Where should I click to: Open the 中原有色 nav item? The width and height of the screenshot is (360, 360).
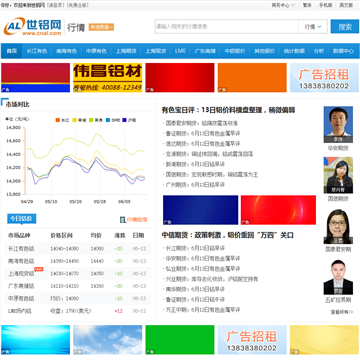tap(96, 51)
